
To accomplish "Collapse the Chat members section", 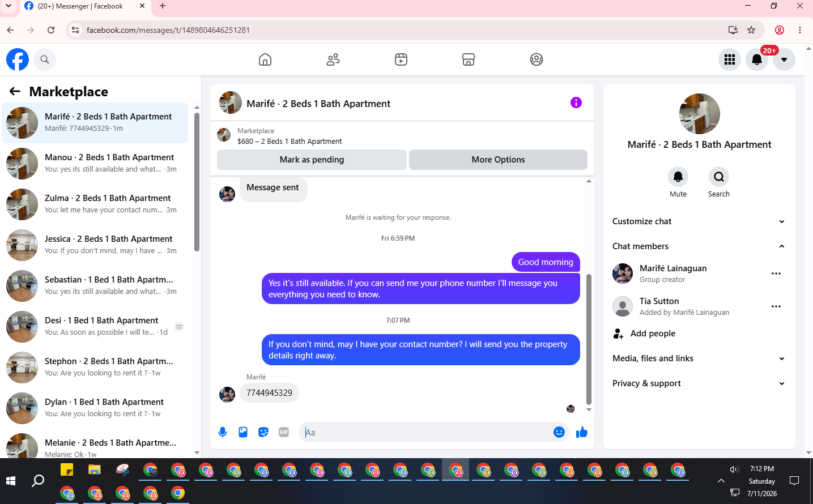I will [x=699, y=246].
